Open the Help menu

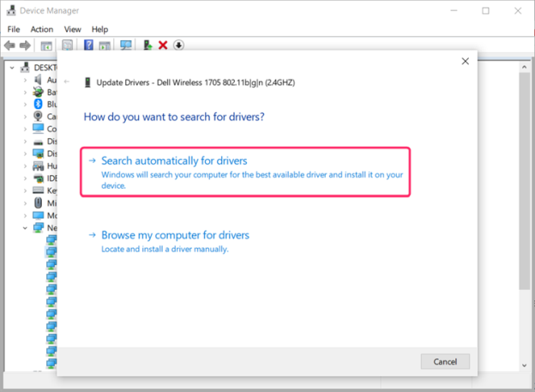pos(99,29)
